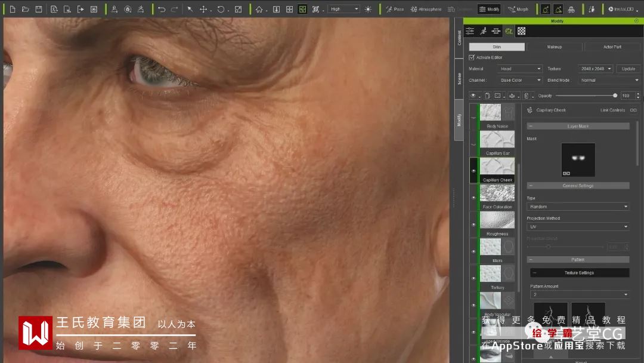
Task: Open the Texture 2048 x 2048 dropdown
Action: tap(596, 69)
